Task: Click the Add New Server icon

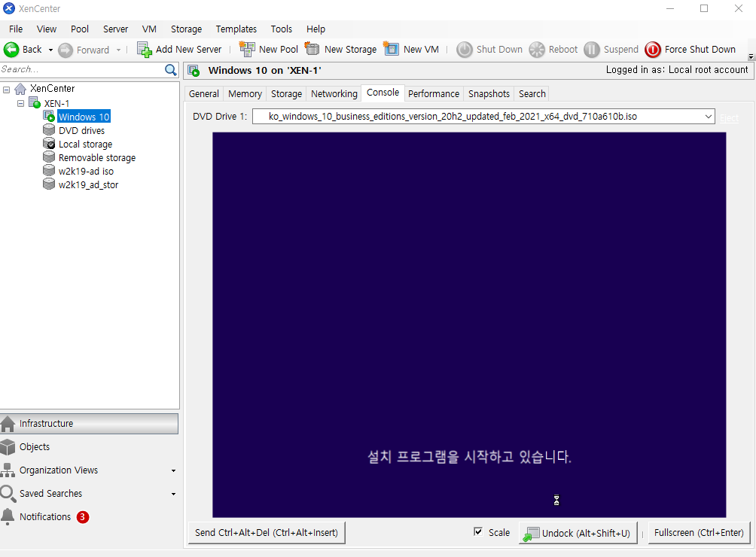Action: click(144, 49)
